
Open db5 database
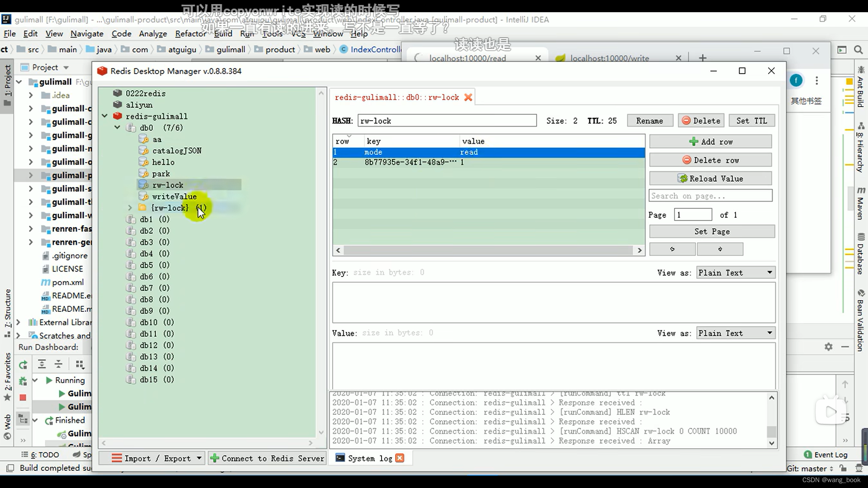pyautogui.click(x=154, y=265)
